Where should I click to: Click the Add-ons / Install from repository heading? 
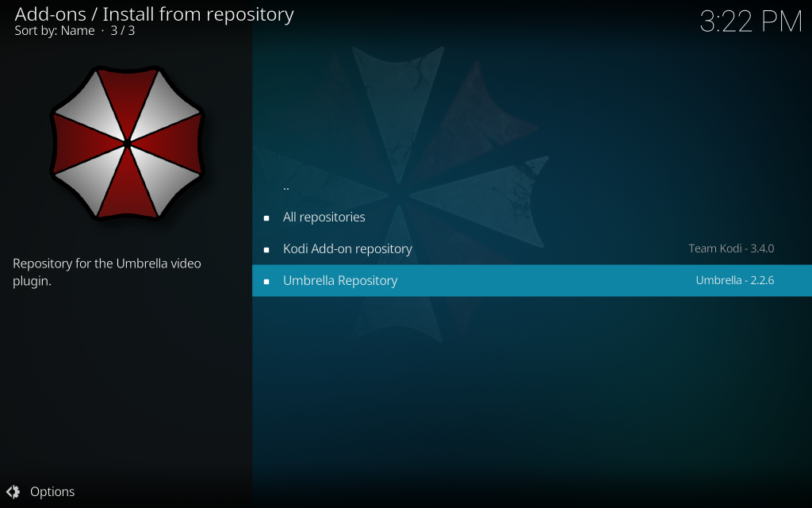click(154, 13)
